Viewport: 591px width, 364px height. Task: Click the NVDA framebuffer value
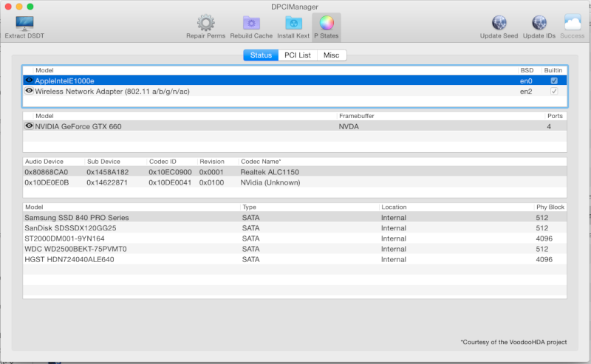[x=349, y=126]
